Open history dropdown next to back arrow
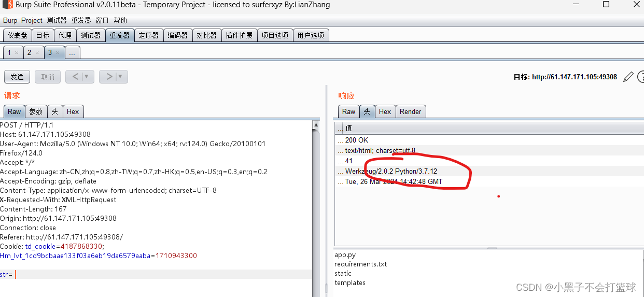Screen dimensions: 644x297 pyautogui.click(x=87, y=77)
